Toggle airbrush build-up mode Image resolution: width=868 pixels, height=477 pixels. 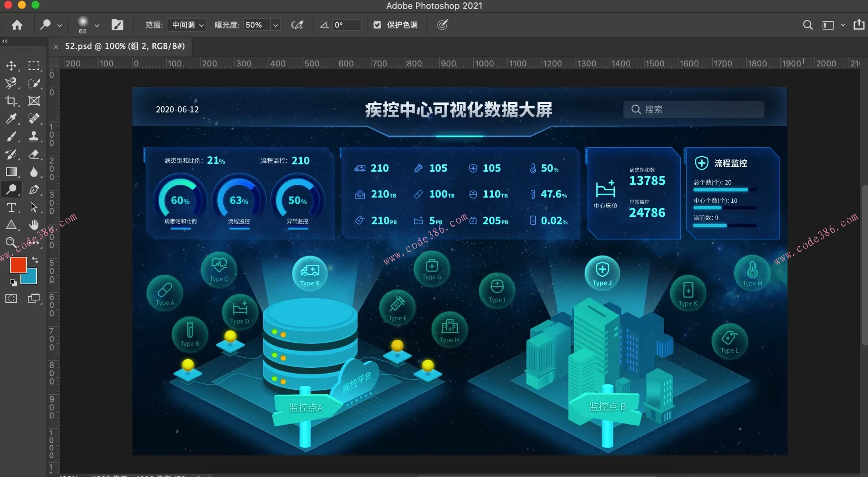click(297, 25)
